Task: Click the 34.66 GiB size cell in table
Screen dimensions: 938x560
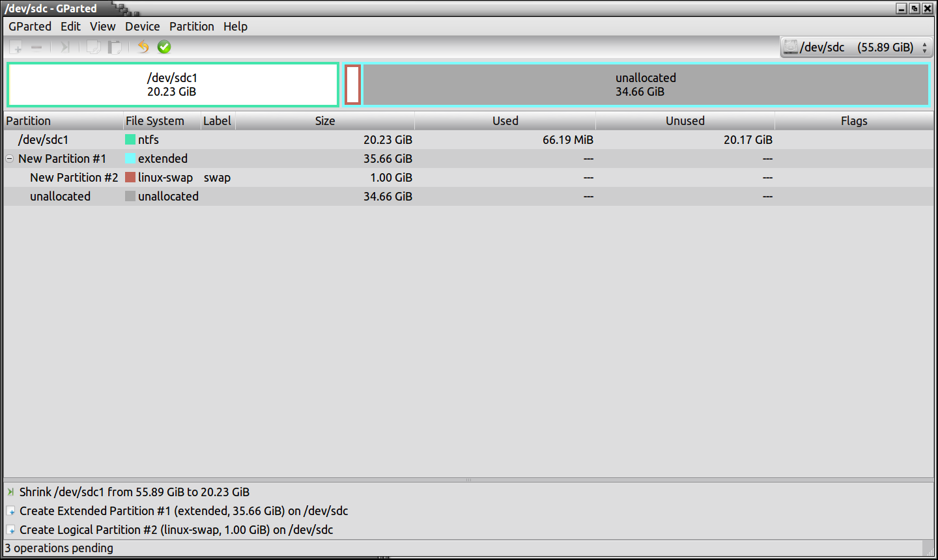Action: pos(388,197)
